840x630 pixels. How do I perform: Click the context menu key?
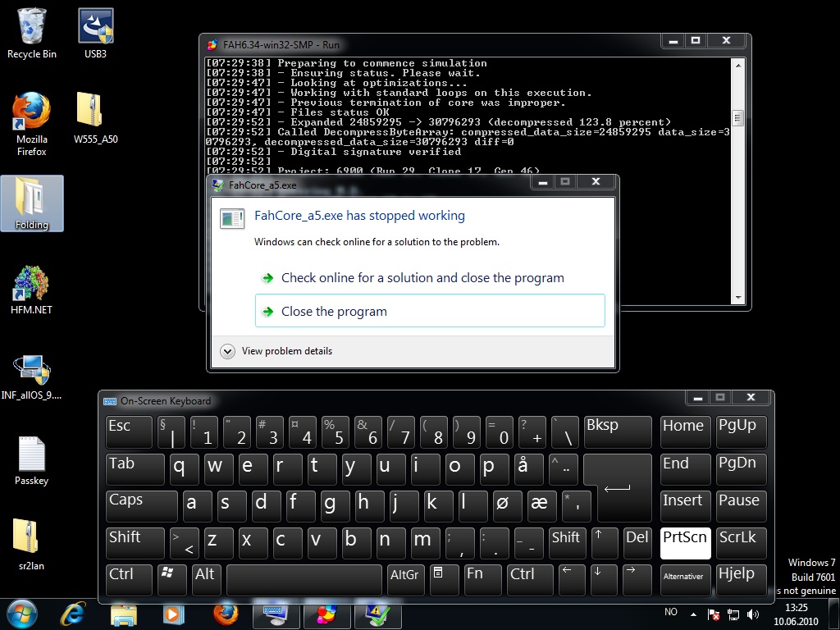point(445,580)
